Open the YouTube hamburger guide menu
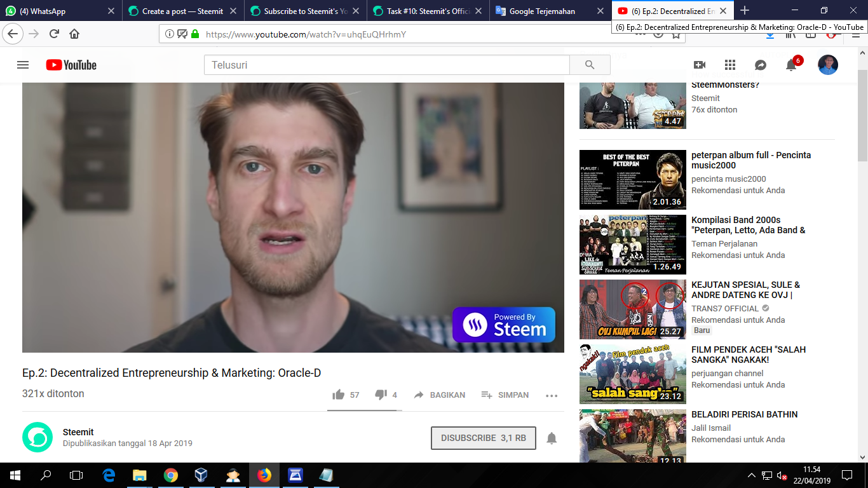 click(23, 65)
